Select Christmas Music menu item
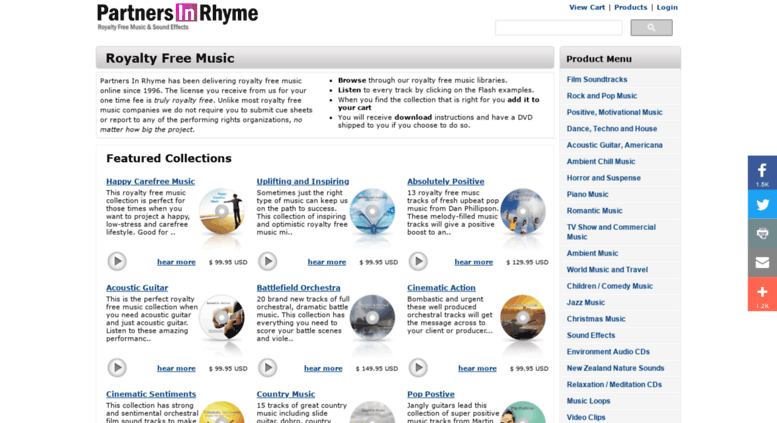Viewport: 777px width, 423px height. click(596, 318)
